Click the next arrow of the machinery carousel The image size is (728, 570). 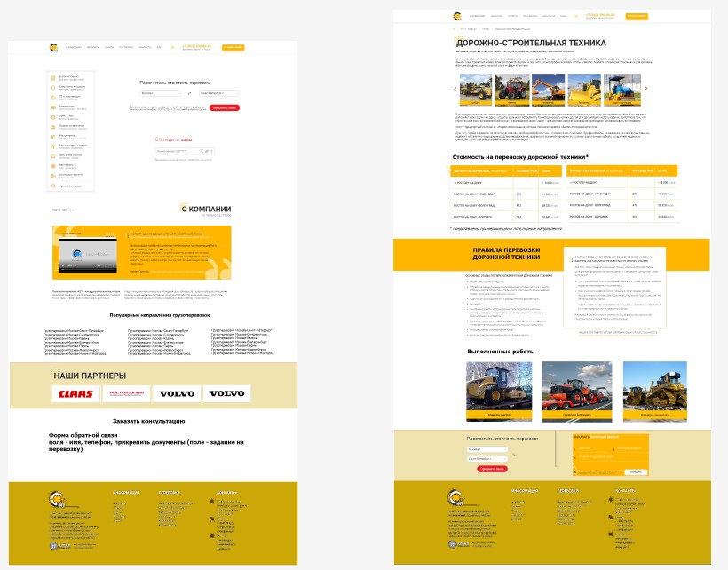point(645,89)
